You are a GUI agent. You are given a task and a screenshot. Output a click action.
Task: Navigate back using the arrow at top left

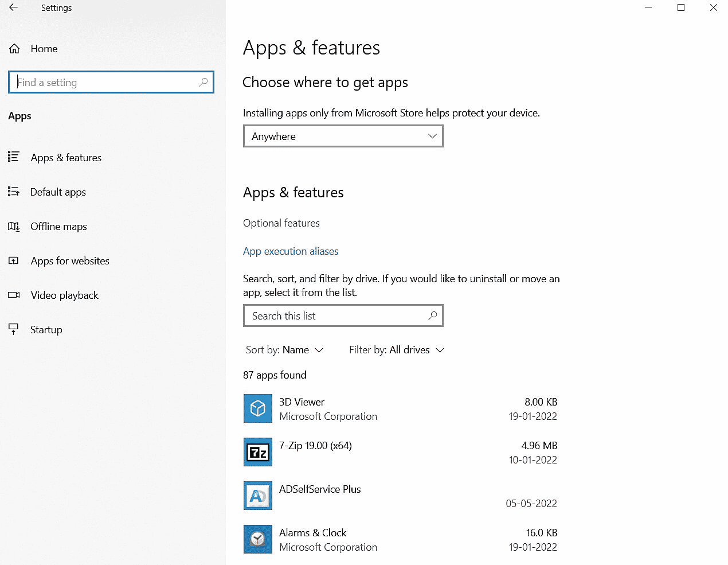click(x=13, y=8)
